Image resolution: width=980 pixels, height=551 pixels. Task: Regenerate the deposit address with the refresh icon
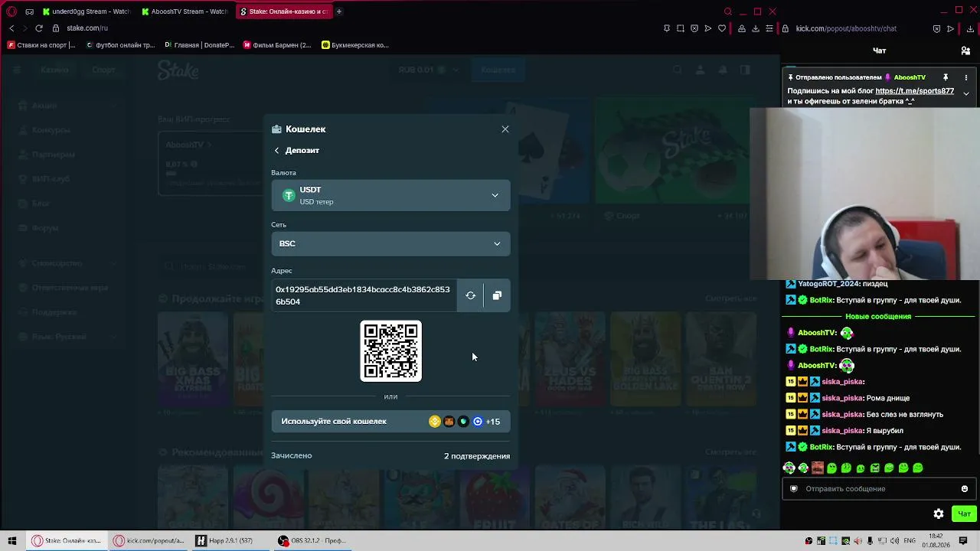tap(471, 295)
